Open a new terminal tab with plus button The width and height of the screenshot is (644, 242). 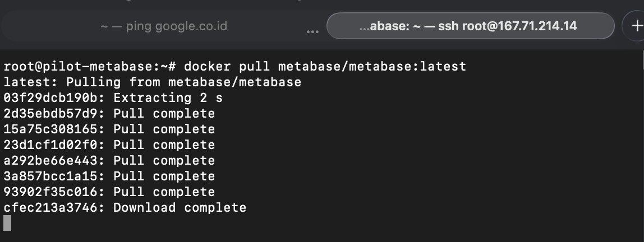pos(636,26)
